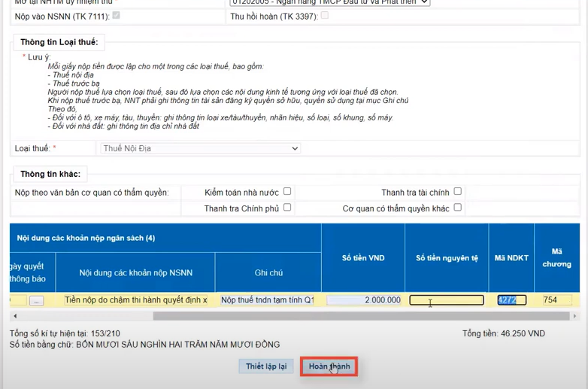Viewport: 588px width, 389px height.
Task: Toggle Nộp vào NSNN (TK 7111) checkbox
Action: pos(117,15)
